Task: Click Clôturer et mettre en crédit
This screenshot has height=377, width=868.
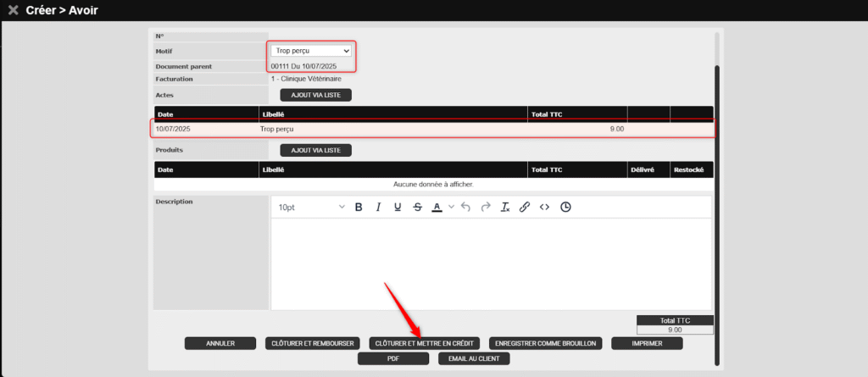Action: click(x=425, y=343)
